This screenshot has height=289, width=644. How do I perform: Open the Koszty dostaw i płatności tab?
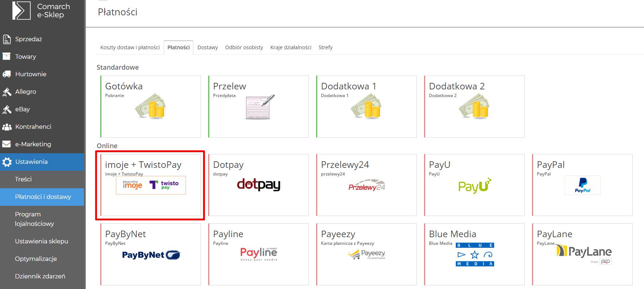click(x=130, y=47)
